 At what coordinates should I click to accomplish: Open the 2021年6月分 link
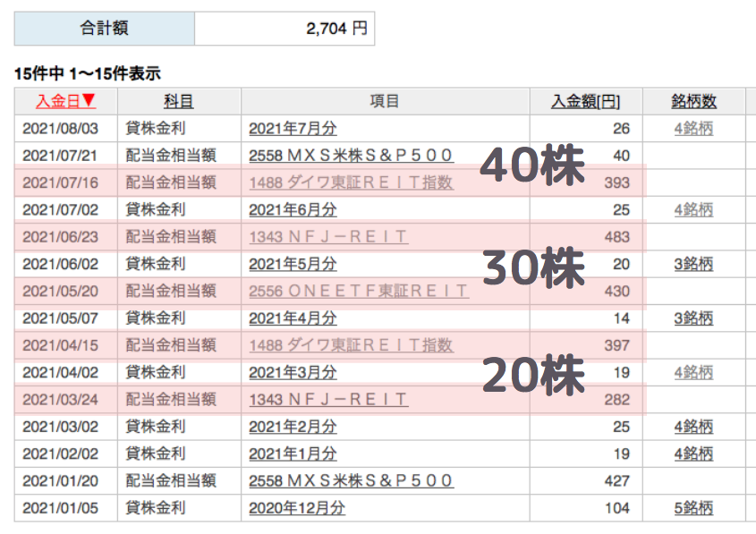click(x=293, y=209)
